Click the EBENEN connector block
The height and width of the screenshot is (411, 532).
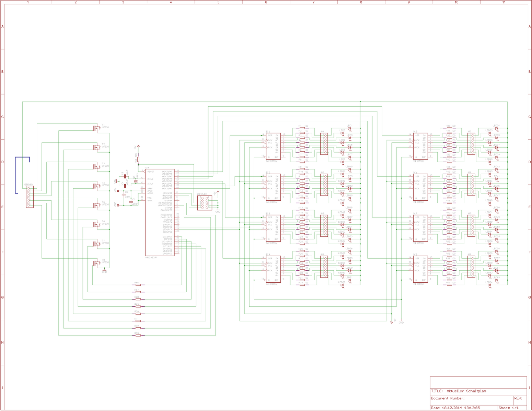coord(30,197)
